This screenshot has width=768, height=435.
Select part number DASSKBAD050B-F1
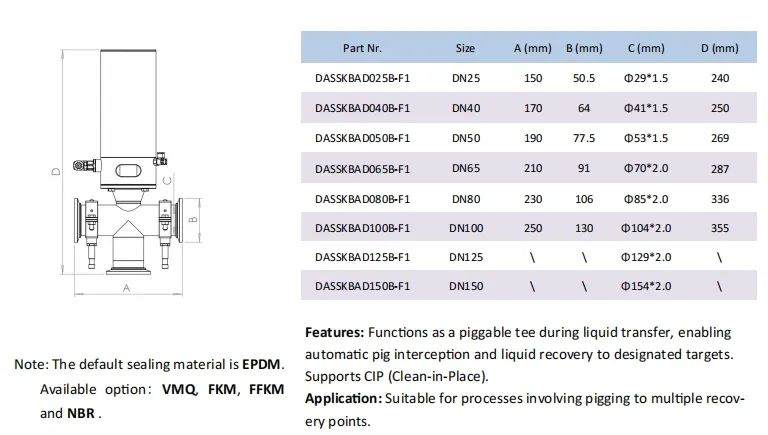click(x=362, y=138)
